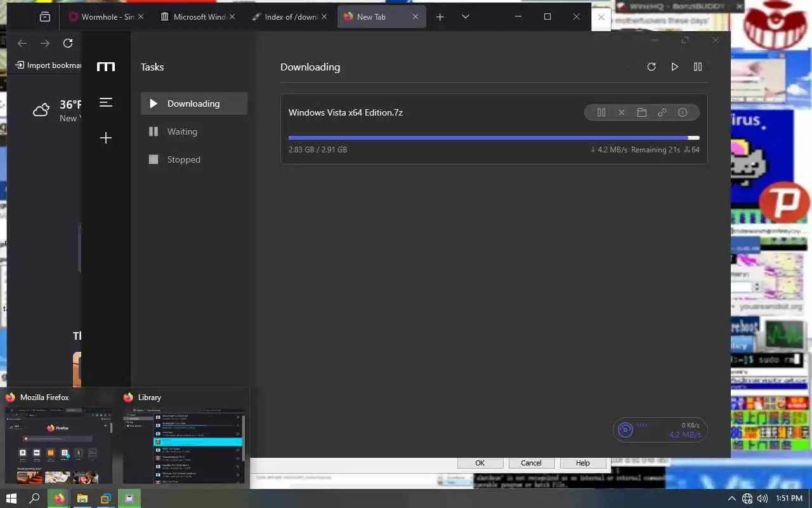Image resolution: width=812 pixels, height=508 pixels.
Task: Refresh the task list
Action: tap(652, 67)
